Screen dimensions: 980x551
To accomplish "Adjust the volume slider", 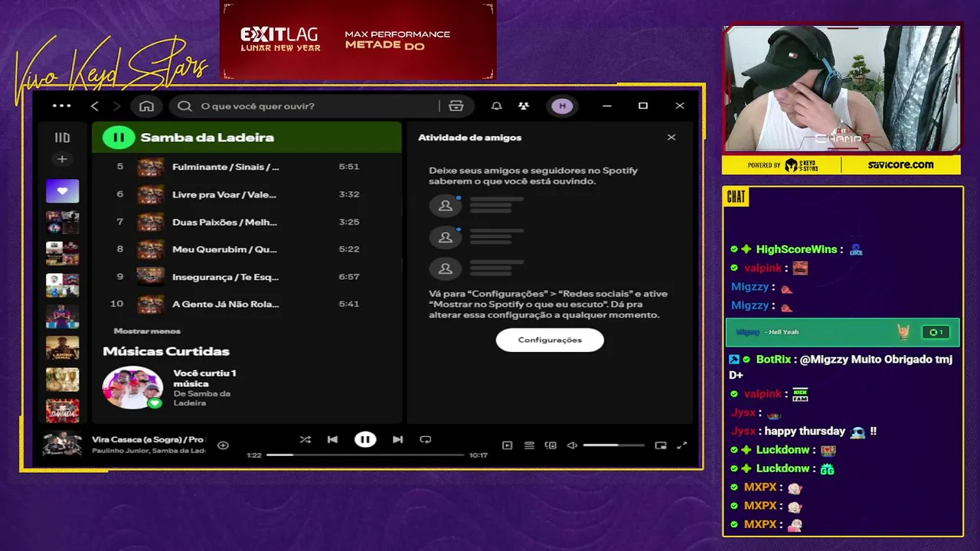I will coord(613,445).
